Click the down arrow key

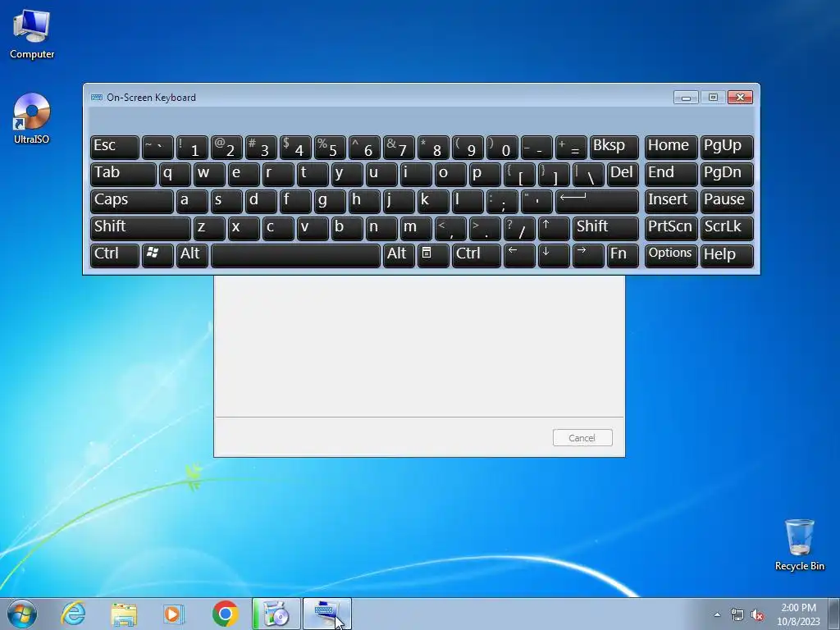click(554, 255)
